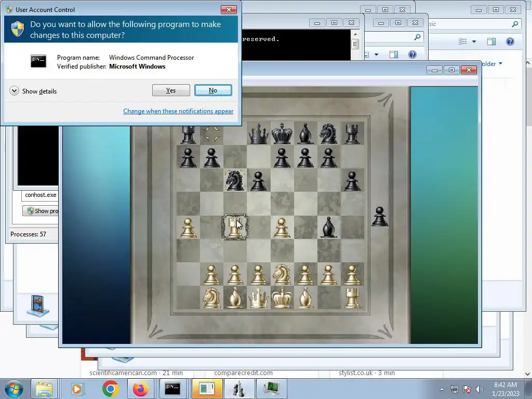Select the white rook on h1
Image resolution: width=532 pixels, height=399 pixels.
point(352,298)
